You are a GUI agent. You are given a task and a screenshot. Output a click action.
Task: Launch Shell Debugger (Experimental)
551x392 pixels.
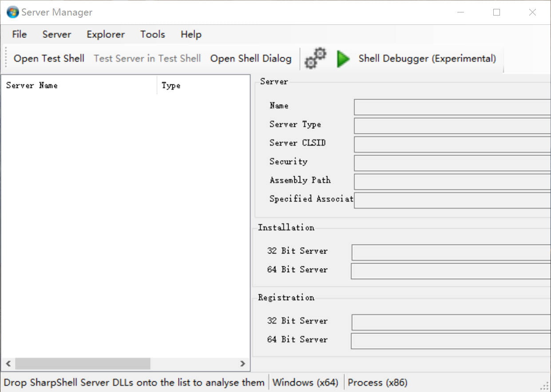pos(427,59)
